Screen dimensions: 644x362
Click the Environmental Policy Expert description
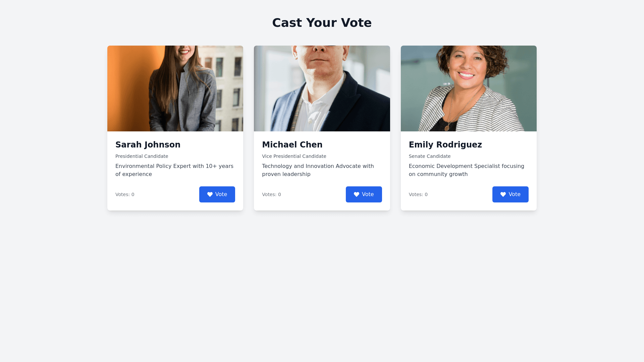174,170
